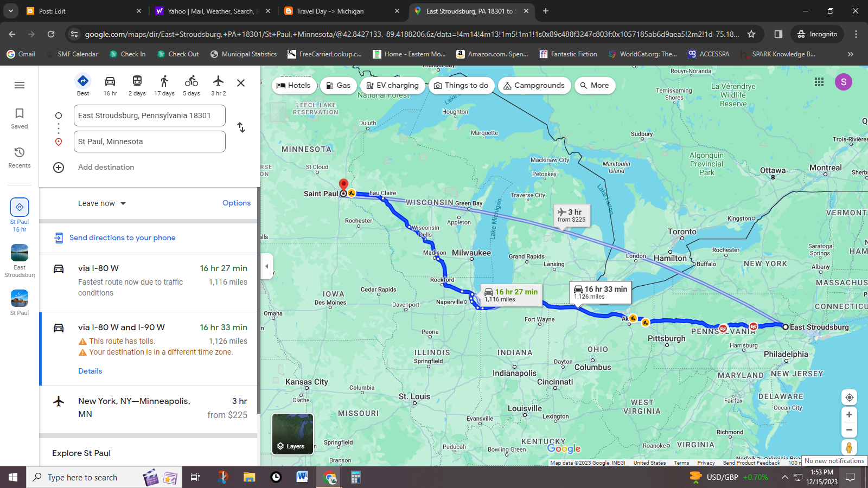
Task: Select cycling mode showing 5 days
Action: click(192, 85)
